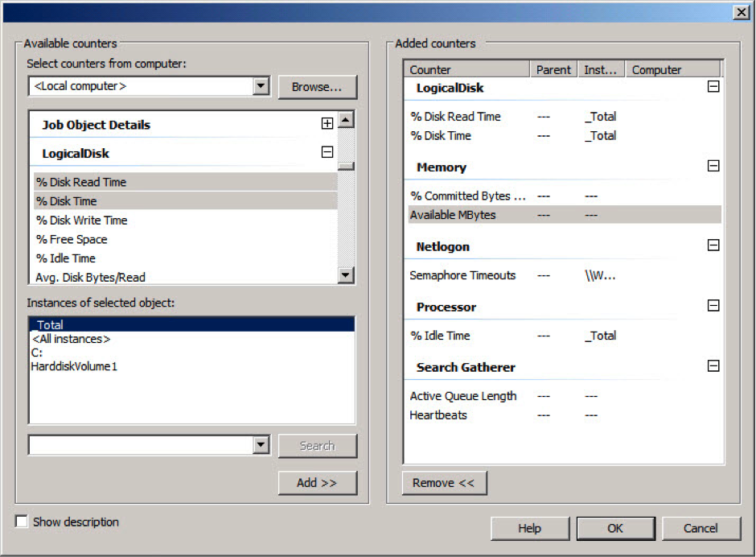The image size is (756, 557).
Task: Open the instance search dropdown arrow
Action: (x=261, y=445)
